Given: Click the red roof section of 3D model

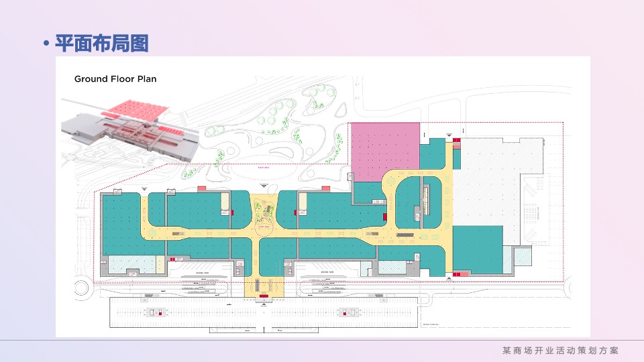Looking at the screenshot, I should coord(134,106).
